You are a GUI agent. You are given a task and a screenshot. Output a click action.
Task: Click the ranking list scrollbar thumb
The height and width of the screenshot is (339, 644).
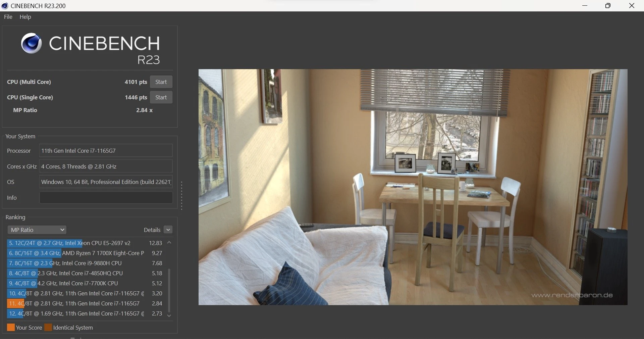(x=169, y=290)
